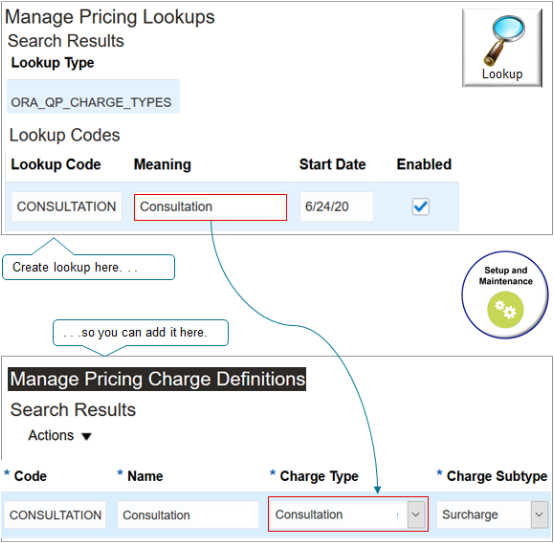
Task: Click the 6/24/20 start date field
Action: coord(336,207)
